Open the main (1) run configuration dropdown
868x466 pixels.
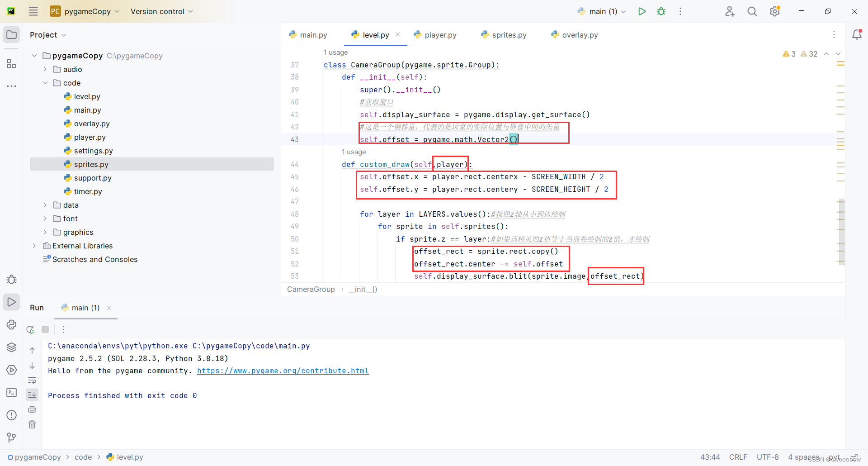(602, 11)
